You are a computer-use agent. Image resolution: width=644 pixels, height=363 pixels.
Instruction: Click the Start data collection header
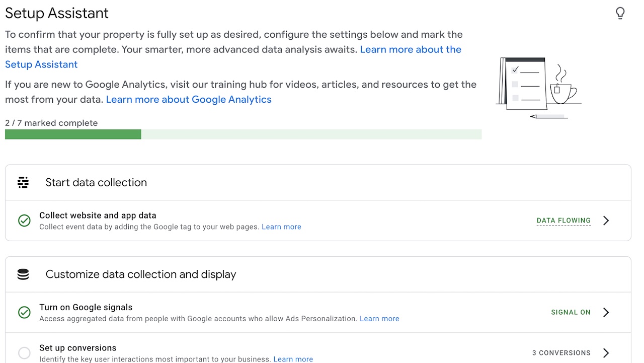pyautogui.click(x=96, y=182)
